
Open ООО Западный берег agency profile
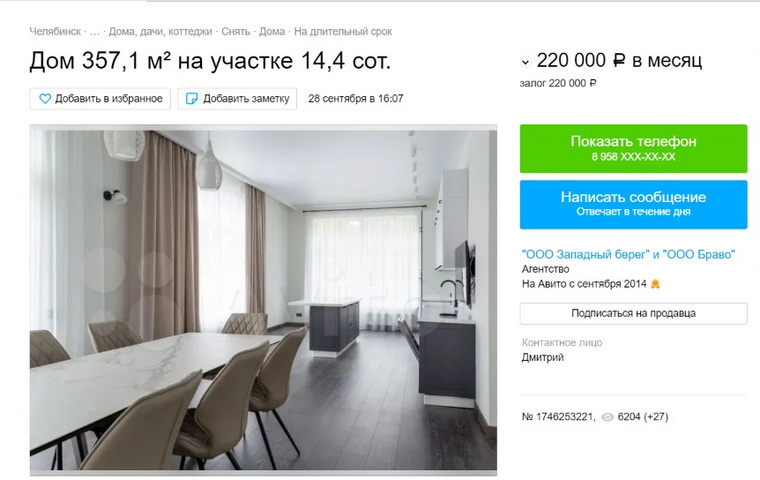[x=628, y=255]
